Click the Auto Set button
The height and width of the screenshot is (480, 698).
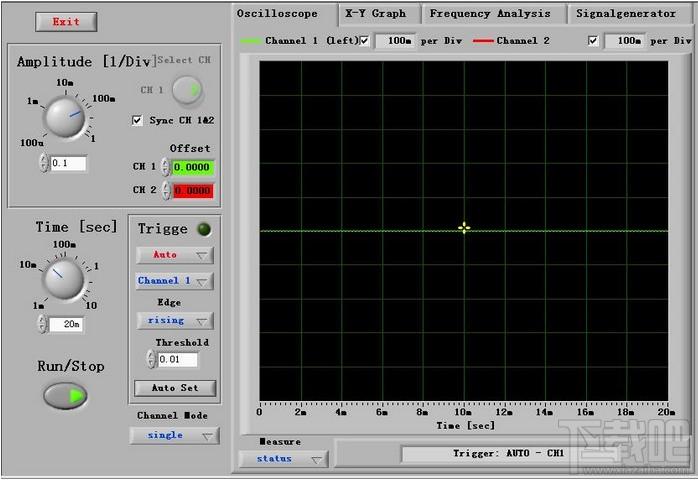point(175,388)
